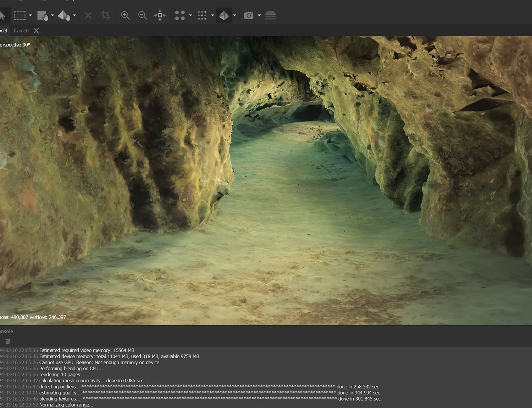
Task: Close the frame0 tab
Action: click(x=36, y=31)
